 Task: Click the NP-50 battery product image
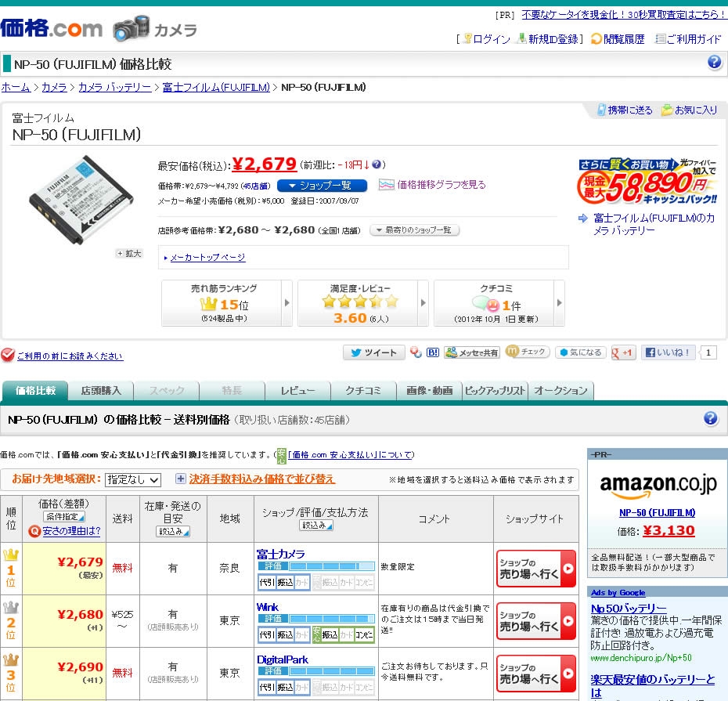[81, 200]
